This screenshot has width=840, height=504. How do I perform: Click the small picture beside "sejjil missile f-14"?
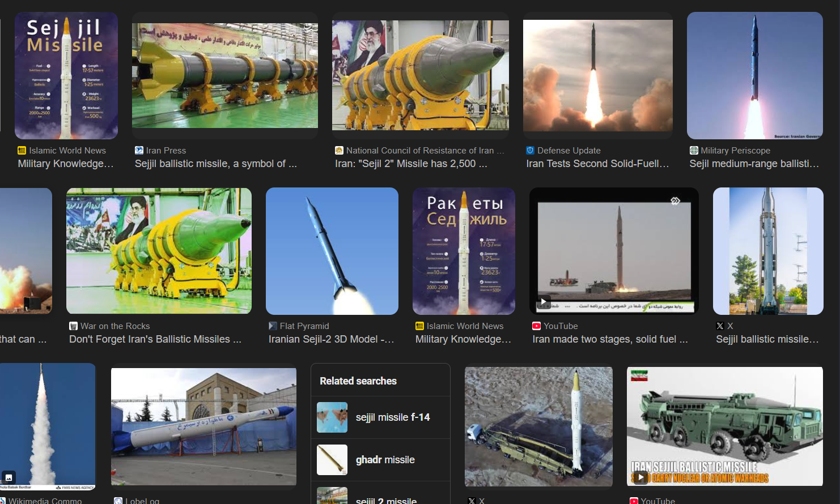[x=332, y=417]
